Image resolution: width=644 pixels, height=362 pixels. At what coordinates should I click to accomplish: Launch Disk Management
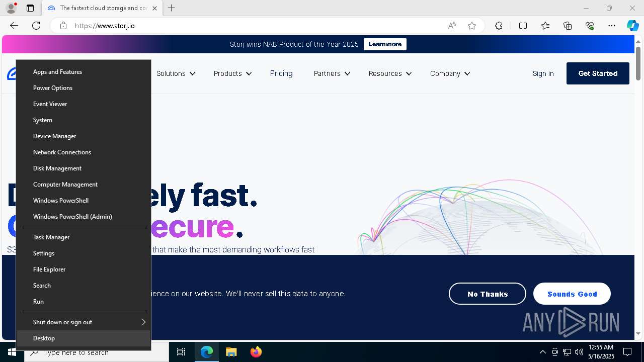(x=84, y=168)
